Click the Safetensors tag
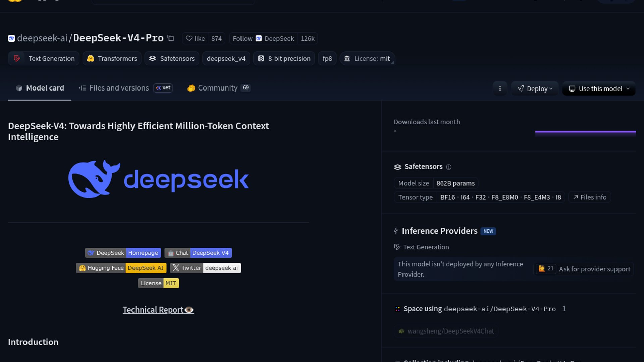 pyautogui.click(x=172, y=58)
